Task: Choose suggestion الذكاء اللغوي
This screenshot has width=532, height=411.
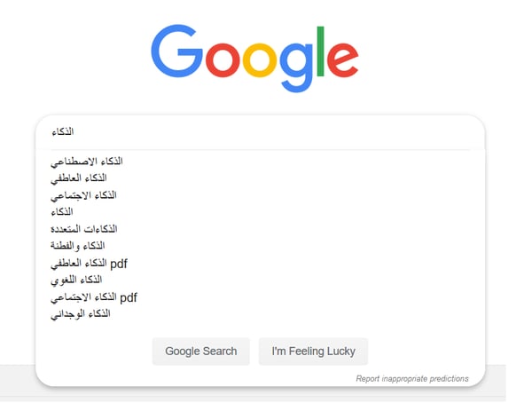Action: (76, 281)
